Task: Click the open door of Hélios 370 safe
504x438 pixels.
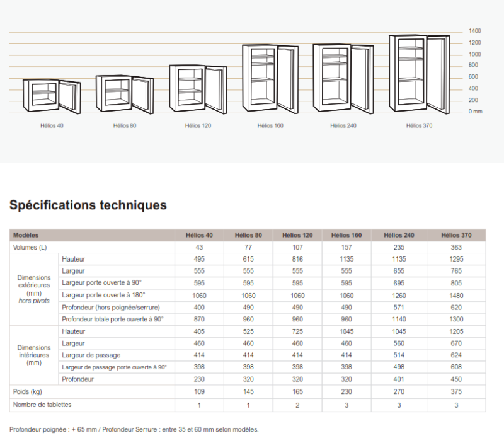Action: (438, 72)
